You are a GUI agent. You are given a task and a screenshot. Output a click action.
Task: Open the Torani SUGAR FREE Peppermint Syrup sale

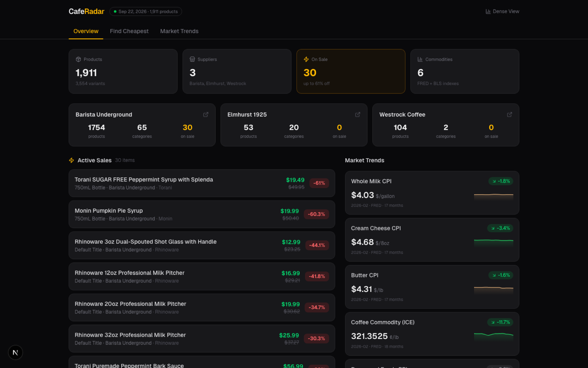[202, 183]
